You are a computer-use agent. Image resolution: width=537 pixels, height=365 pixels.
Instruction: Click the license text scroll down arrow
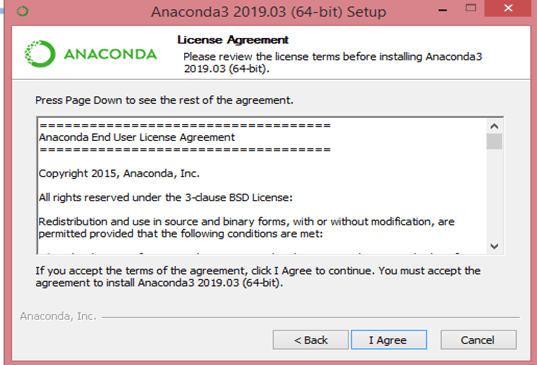click(x=494, y=246)
